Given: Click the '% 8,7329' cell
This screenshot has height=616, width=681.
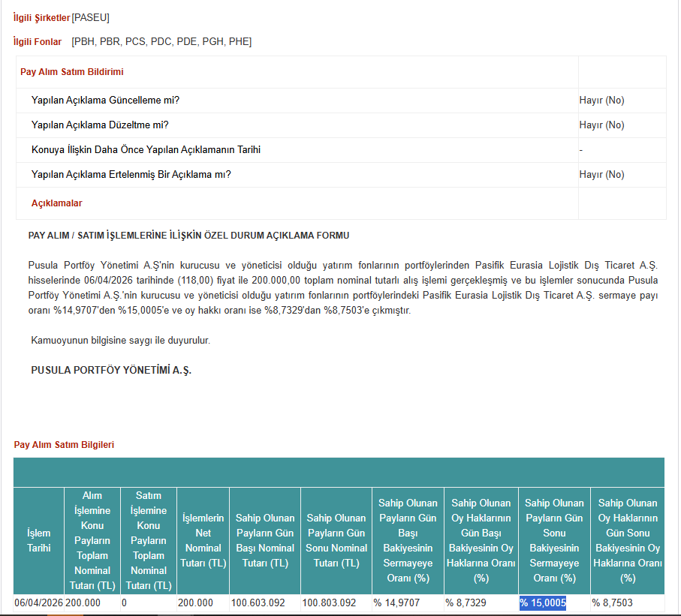Looking at the screenshot, I should pos(481,603).
